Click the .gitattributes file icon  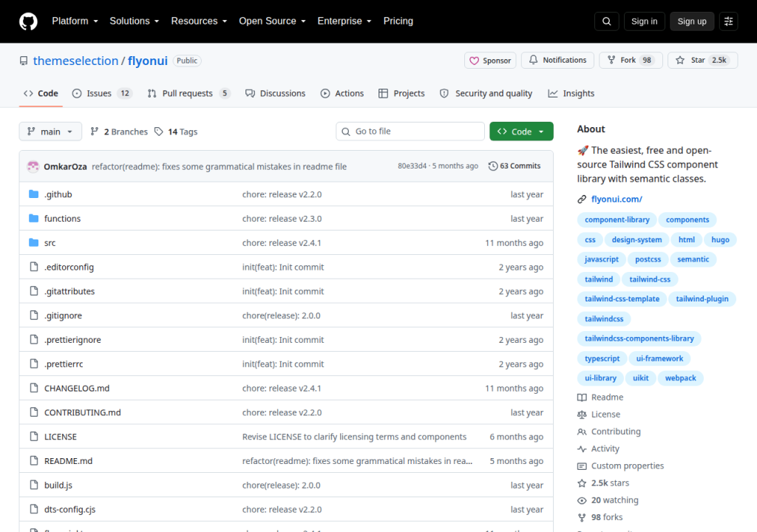(34, 291)
